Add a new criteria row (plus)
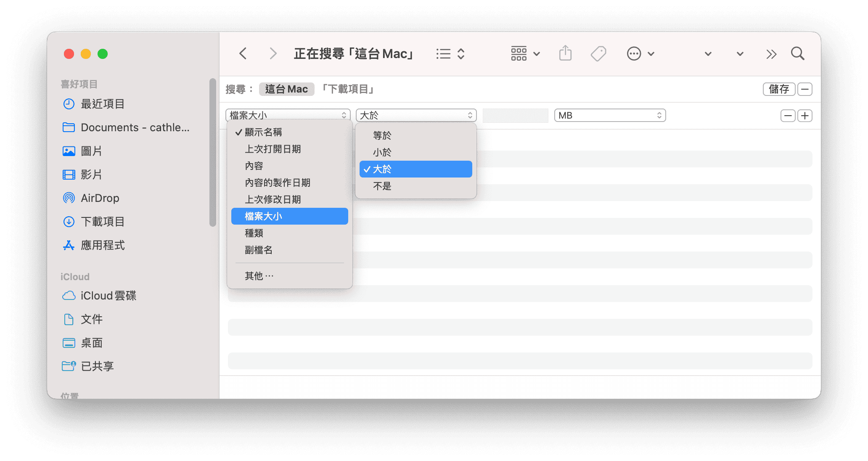This screenshot has height=461, width=868. [x=805, y=116]
